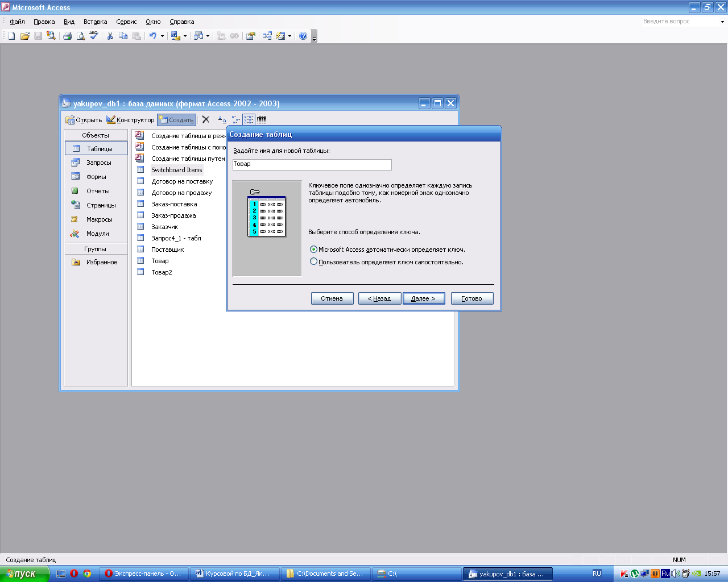Open the Избранное group
Viewport: 728px width, 582px height.
pos(96,262)
